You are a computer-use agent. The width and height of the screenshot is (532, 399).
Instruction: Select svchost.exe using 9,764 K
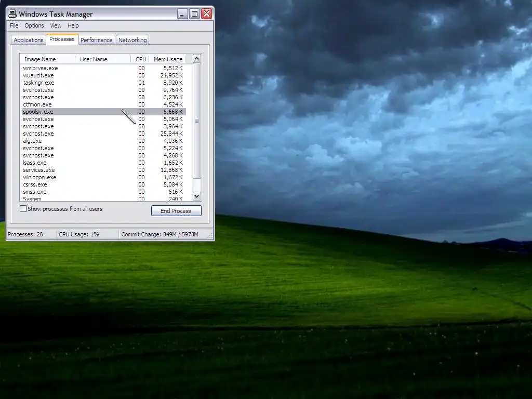(104, 90)
